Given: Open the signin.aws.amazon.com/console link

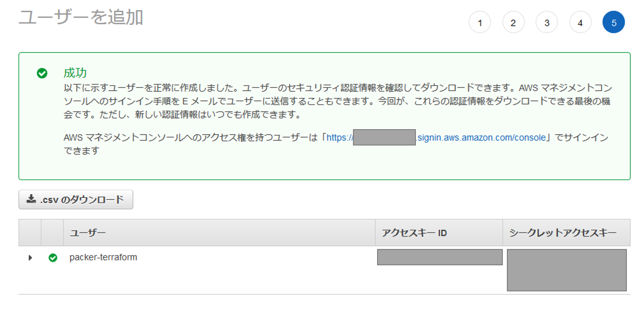Looking at the screenshot, I should point(481,138).
